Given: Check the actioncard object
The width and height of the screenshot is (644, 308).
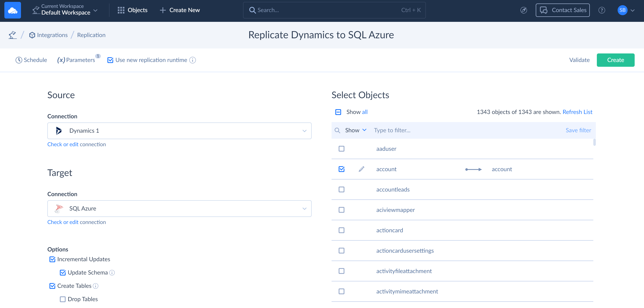Looking at the screenshot, I should click(341, 230).
